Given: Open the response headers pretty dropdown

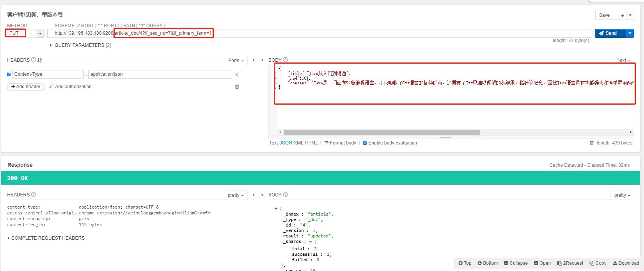Looking at the screenshot, I should click(236, 195).
